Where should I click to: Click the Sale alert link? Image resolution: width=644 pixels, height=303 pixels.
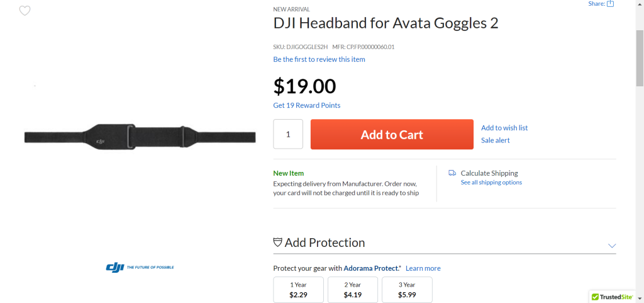[496, 140]
